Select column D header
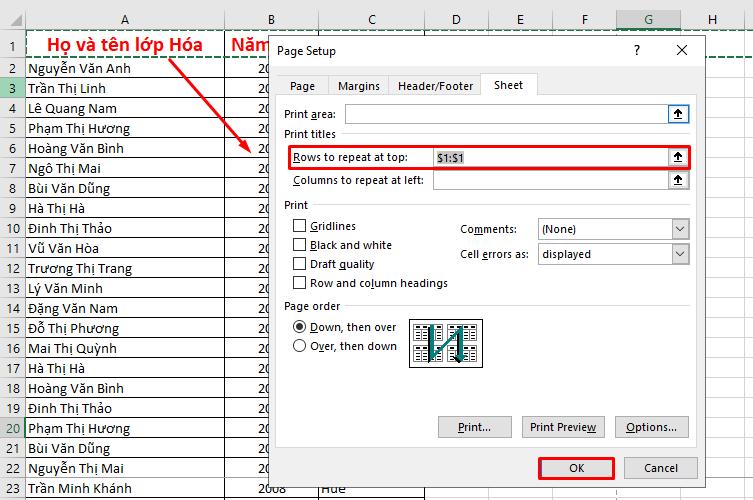Image resolution: width=753 pixels, height=500 pixels. click(456, 20)
